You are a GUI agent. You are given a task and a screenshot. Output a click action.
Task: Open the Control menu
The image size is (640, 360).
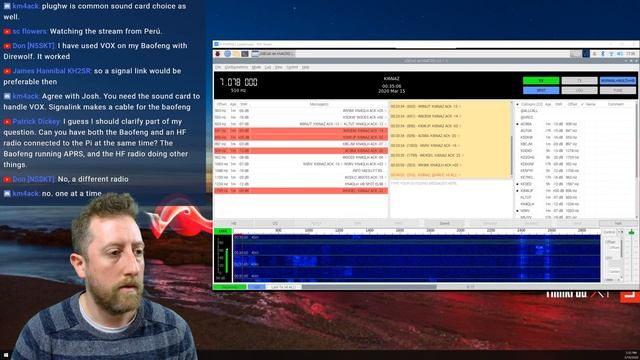pyautogui.click(x=292, y=67)
